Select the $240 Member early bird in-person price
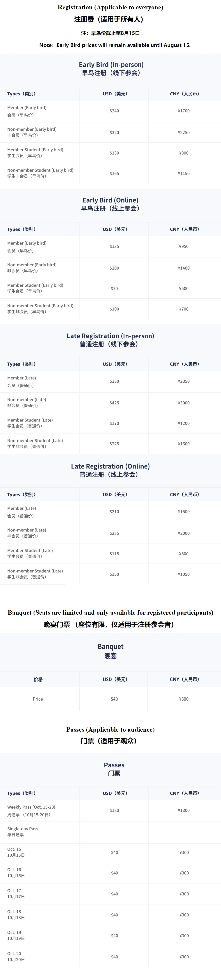 click(x=114, y=111)
